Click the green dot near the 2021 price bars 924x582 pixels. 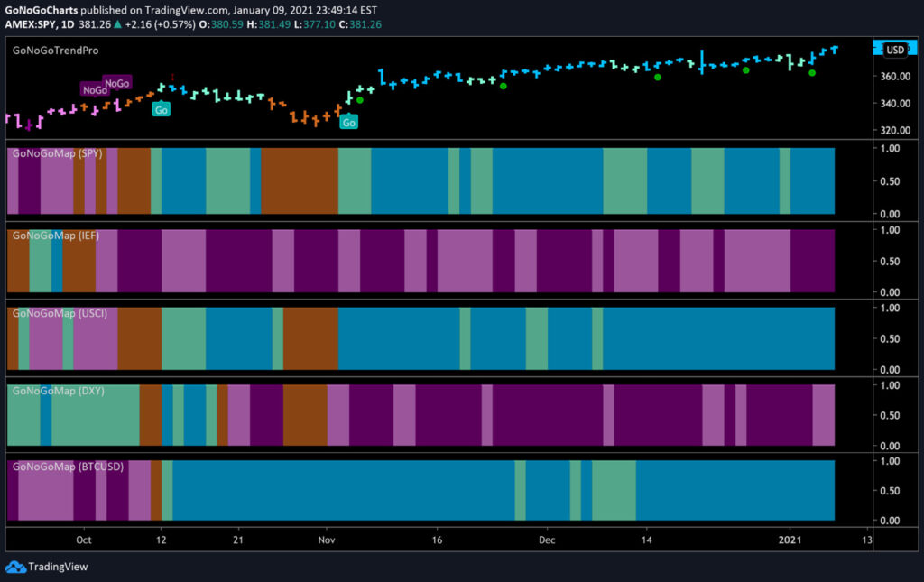pyautogui.click(x=812, y=73)
